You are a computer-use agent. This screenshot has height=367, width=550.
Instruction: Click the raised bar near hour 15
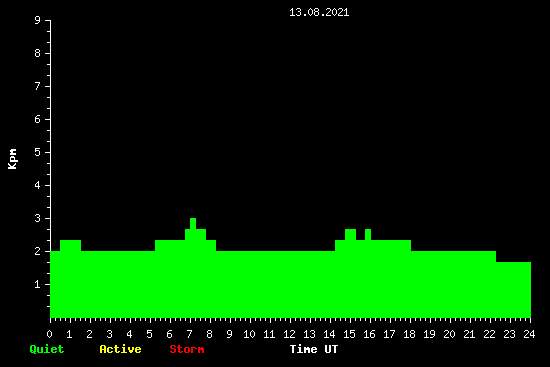pyautogui.click(x=350, y=273)
